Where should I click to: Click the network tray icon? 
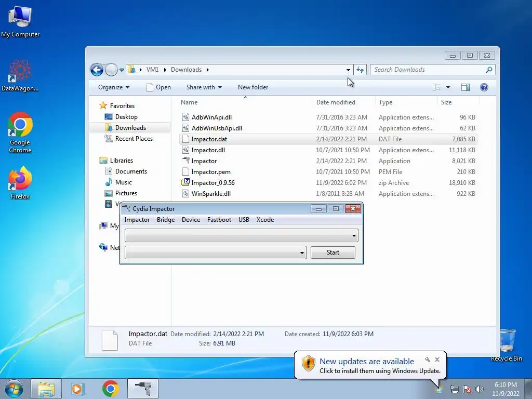454,389
